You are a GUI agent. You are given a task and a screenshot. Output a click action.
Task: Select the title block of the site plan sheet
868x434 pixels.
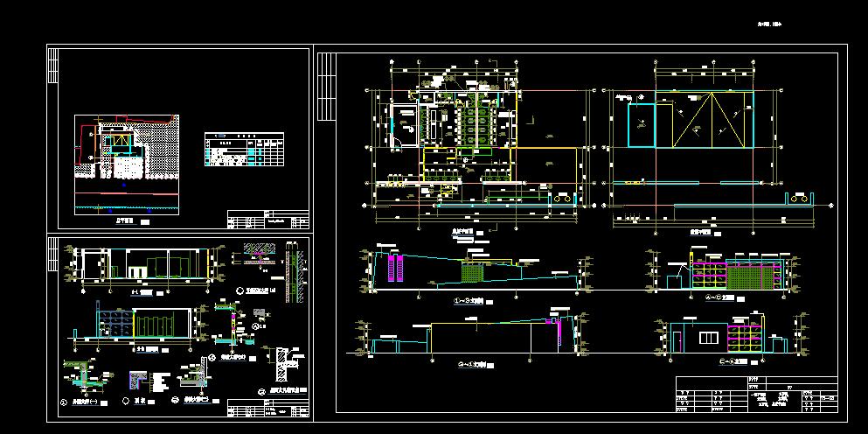pyautogui.click(x=268, y=220)
